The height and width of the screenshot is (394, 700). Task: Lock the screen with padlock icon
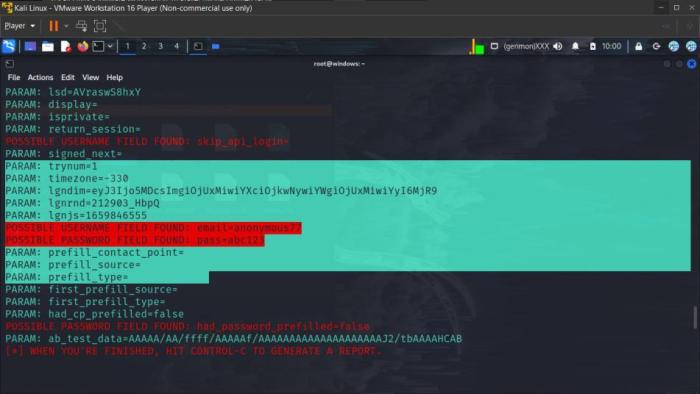(x=639, y=46)
